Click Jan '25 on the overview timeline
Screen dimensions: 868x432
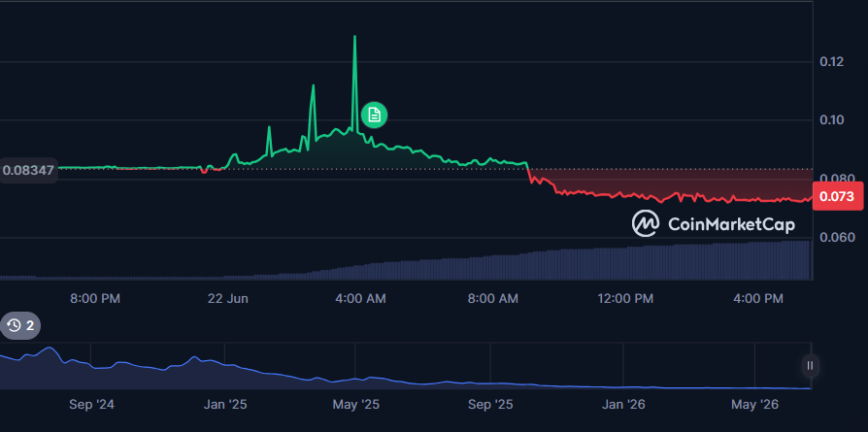[224, 405]
